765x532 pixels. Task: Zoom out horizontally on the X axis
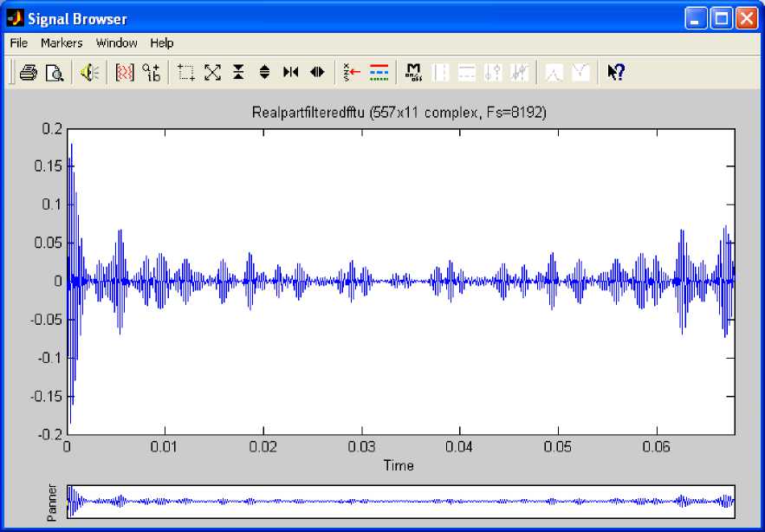point(317,73)
